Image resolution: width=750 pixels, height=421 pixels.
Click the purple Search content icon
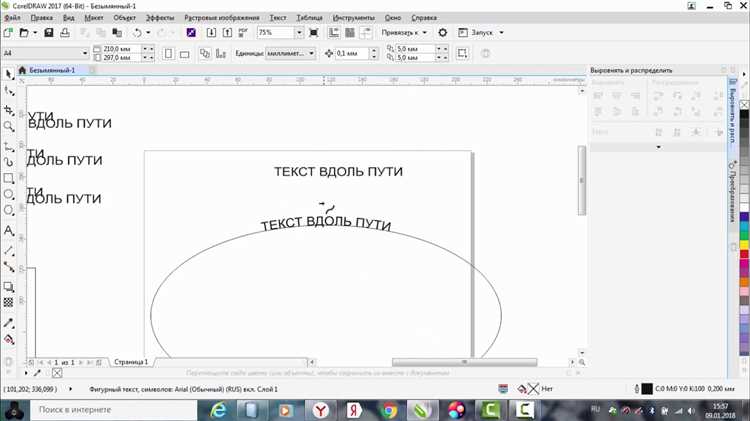click(191, 33)
